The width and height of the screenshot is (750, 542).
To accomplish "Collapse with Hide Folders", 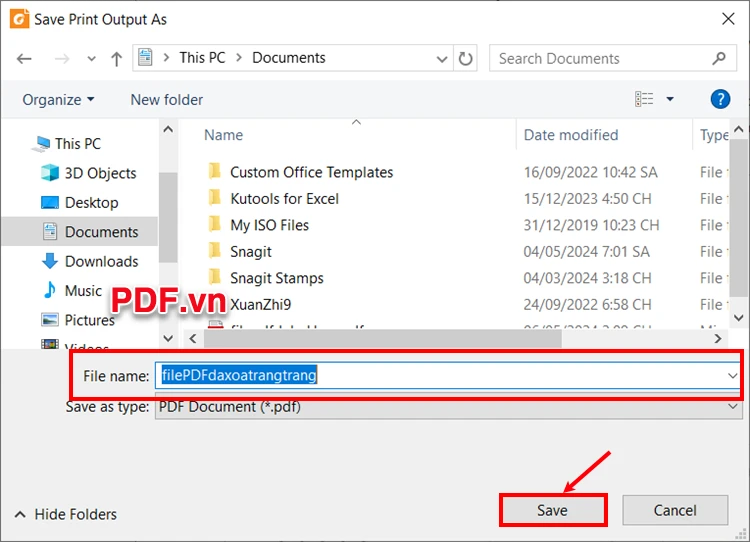I will (x=66, y=514).
